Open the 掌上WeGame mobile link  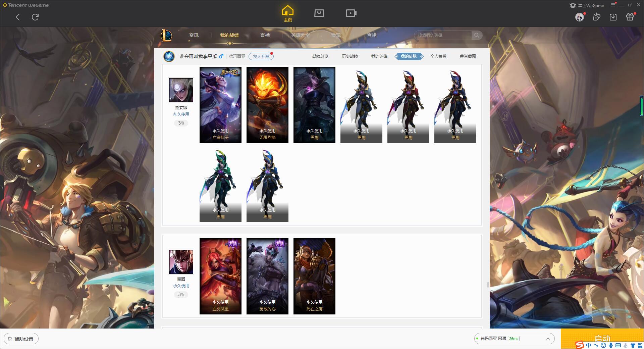[x=587, y=5]
